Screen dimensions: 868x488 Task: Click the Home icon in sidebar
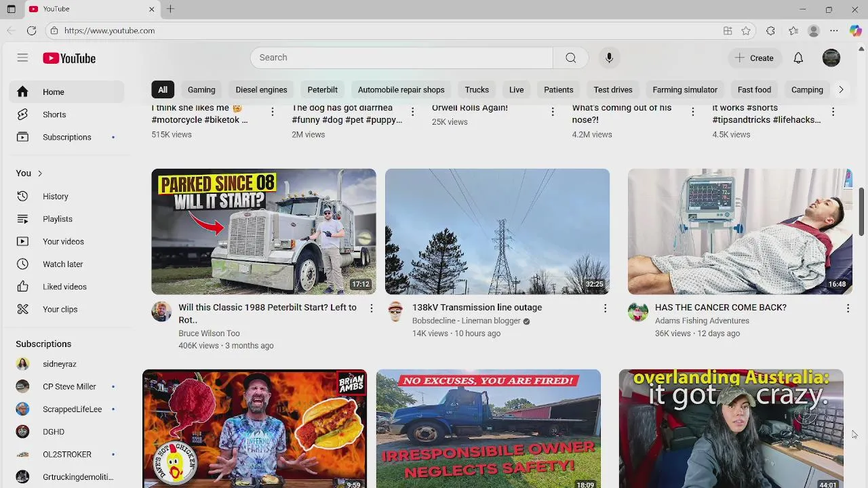22,91
